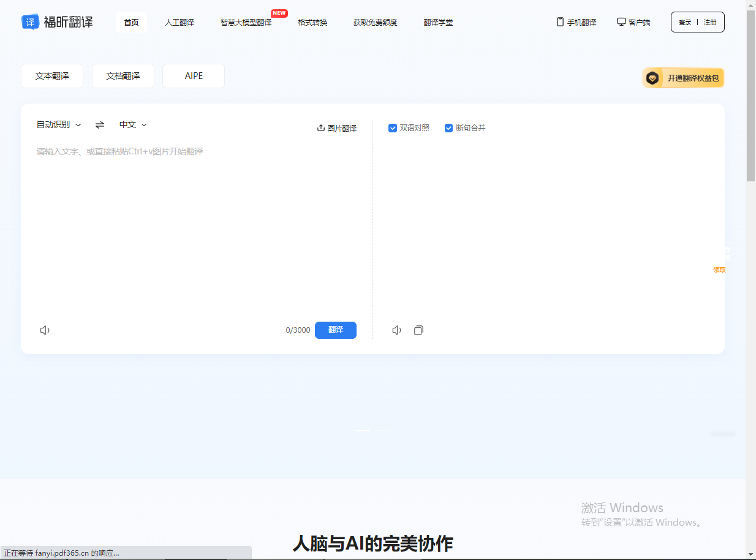Screen dimensions: 756x560
Task: Click the scrollbar down arrow
Action: tap(750, 554)
